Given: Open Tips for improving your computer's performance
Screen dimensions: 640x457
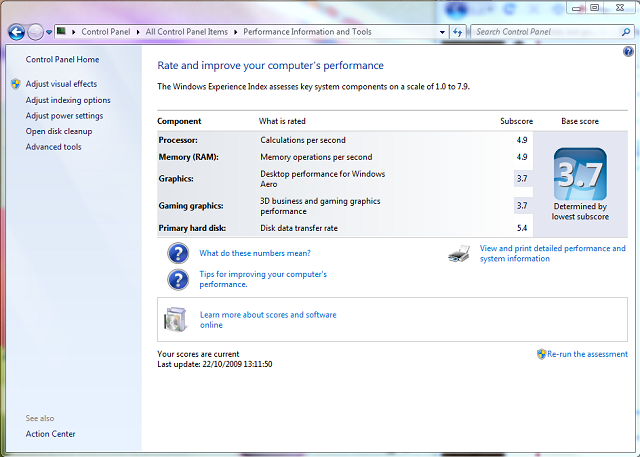Looking at the screenshot, I should click(x=263, y=279).
